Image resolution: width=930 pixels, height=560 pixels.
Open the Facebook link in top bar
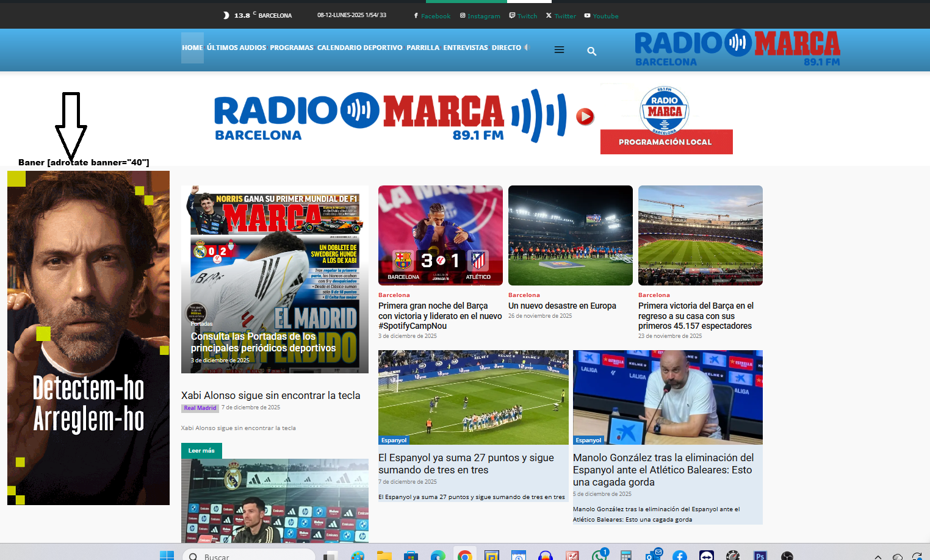[436, 16]
